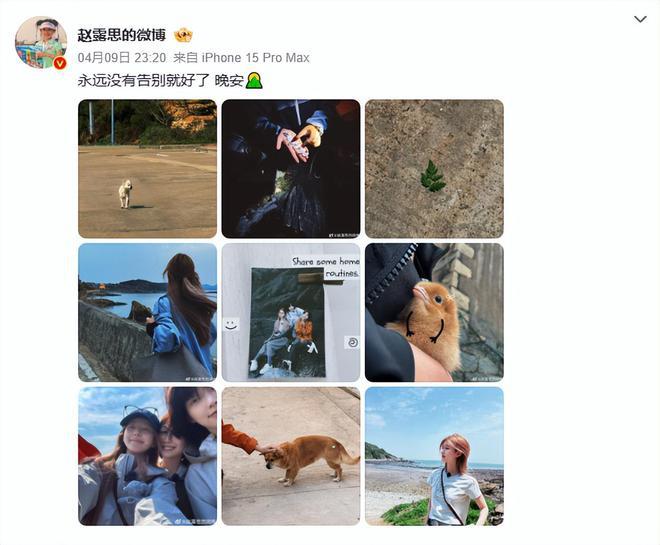Open the long-haired woman by sea photo
This screenshot has width=660, height=545.
[147, 312]
